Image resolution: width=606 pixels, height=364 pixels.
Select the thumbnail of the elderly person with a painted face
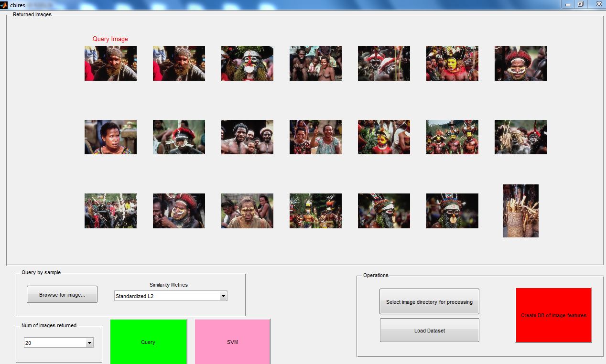click(x=247, y=211)
